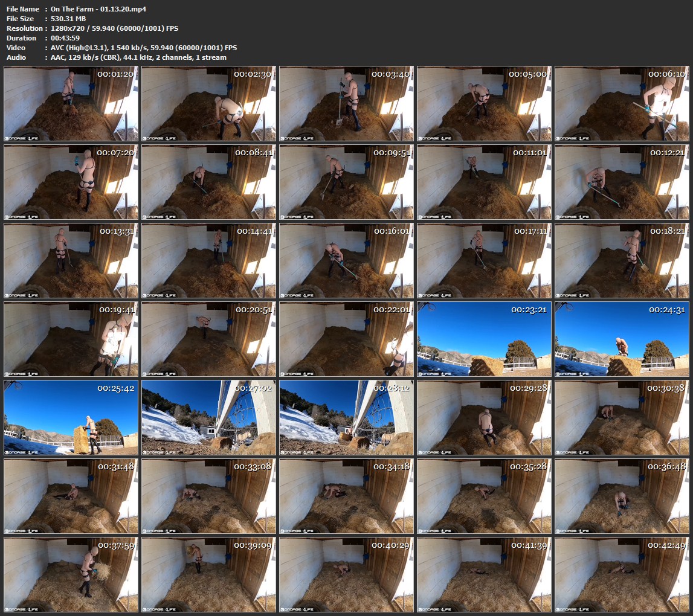Select the frame stamped 00:36:48
Screen dimensions: 693x616
tap(622, 496)
